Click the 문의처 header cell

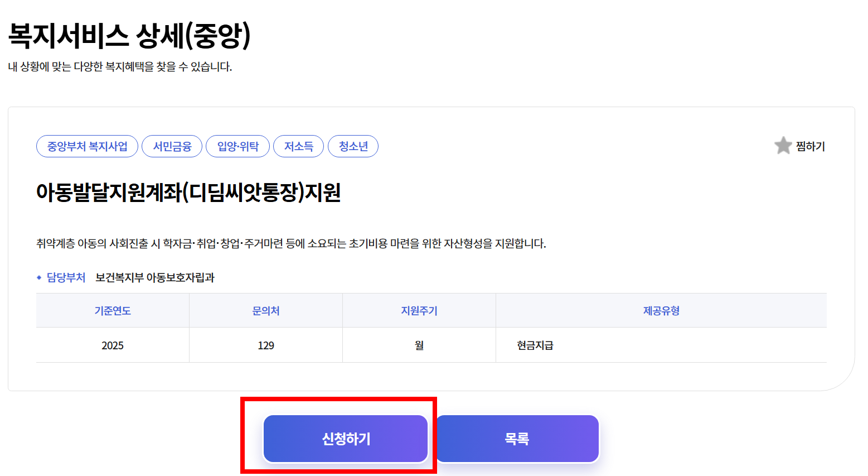click(266, 310)
